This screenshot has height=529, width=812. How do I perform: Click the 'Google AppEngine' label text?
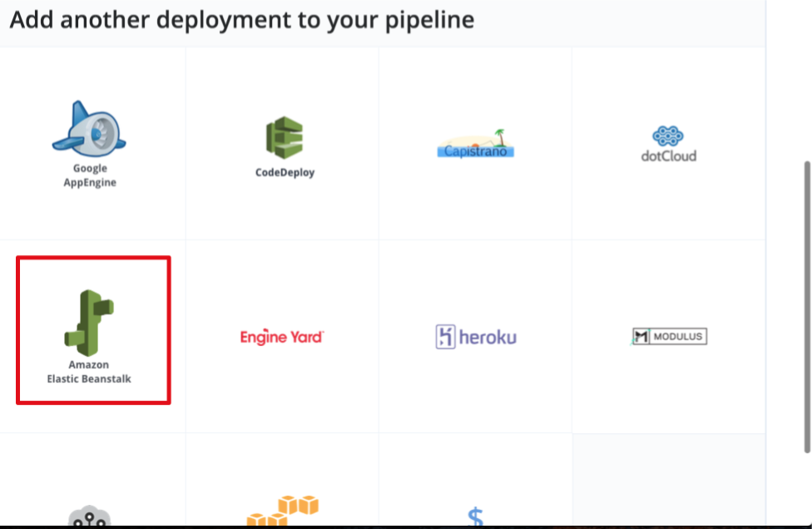90,175
